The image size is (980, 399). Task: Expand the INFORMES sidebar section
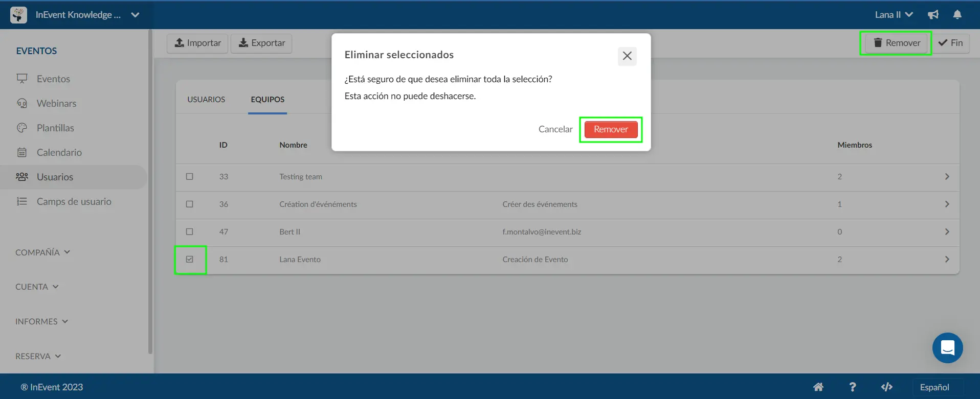pos(41,321)
